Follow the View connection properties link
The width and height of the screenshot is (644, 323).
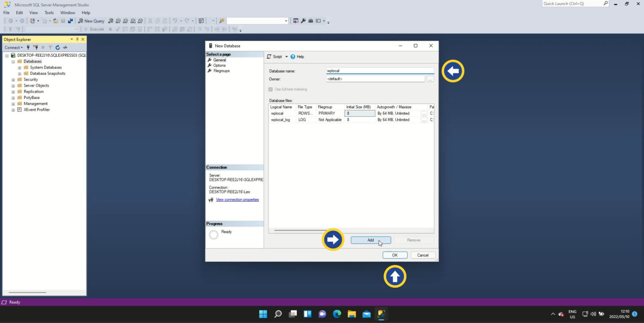point(237,200)
